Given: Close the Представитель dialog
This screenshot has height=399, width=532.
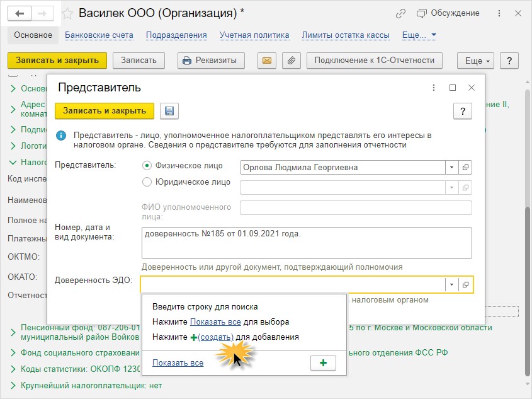Looking at the screenshot, I should pos(472,88).
